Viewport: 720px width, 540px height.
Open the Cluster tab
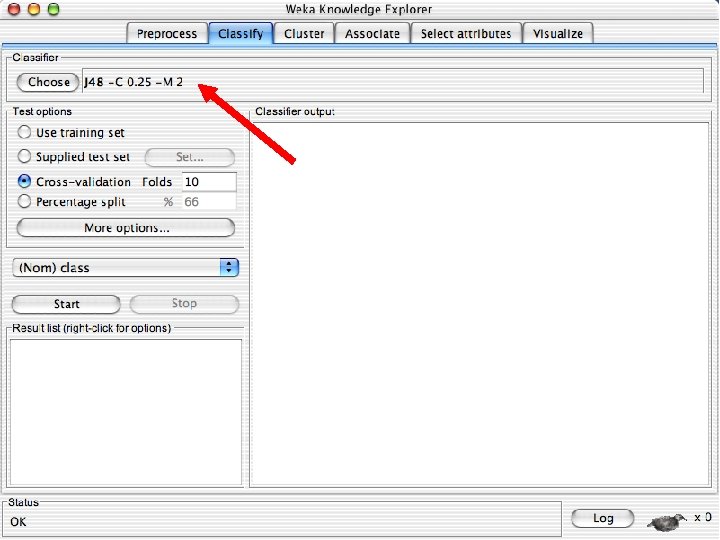304,34
